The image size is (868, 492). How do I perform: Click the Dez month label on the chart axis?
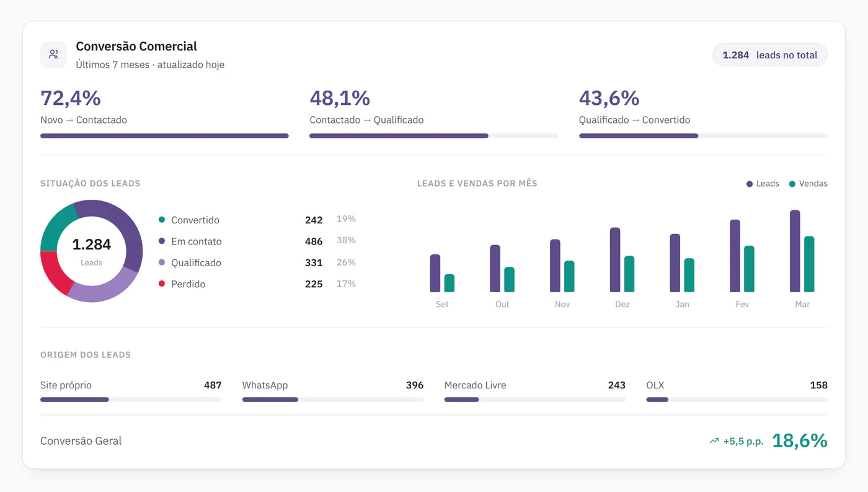coord(622,304)
